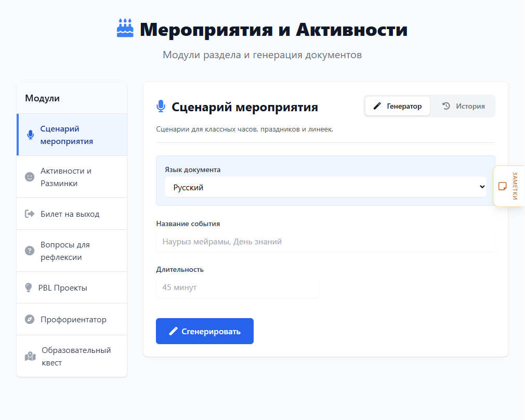
Task: Focus the Длительность input field
Action: pos(238,287)
